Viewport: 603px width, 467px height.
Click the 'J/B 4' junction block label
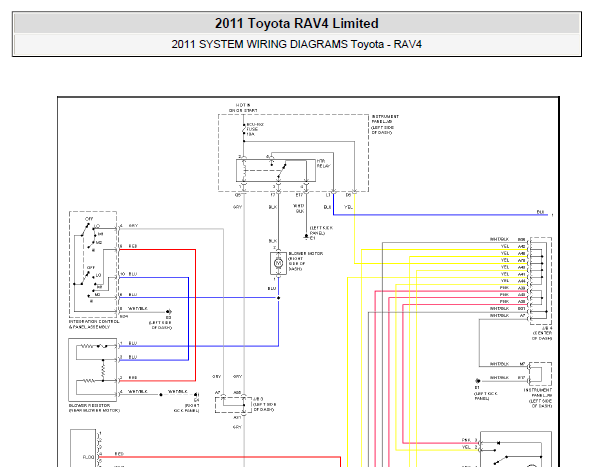point(546,328)
